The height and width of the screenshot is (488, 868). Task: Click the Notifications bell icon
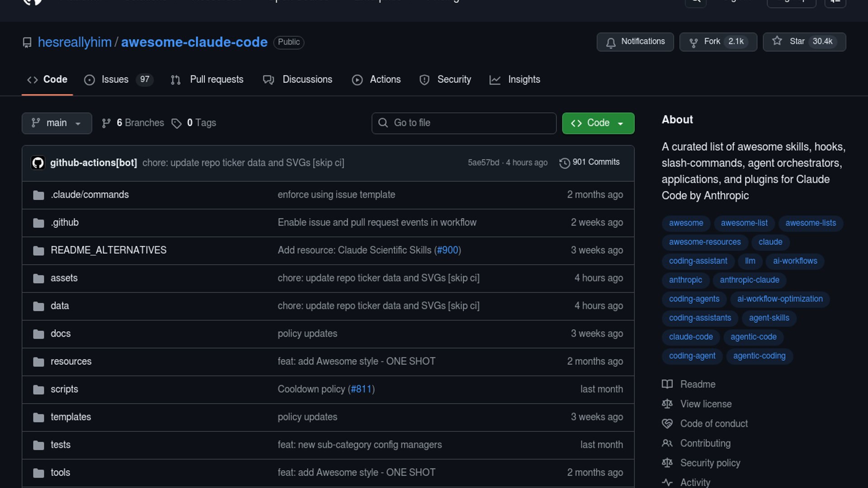click(x=611, y=42)
